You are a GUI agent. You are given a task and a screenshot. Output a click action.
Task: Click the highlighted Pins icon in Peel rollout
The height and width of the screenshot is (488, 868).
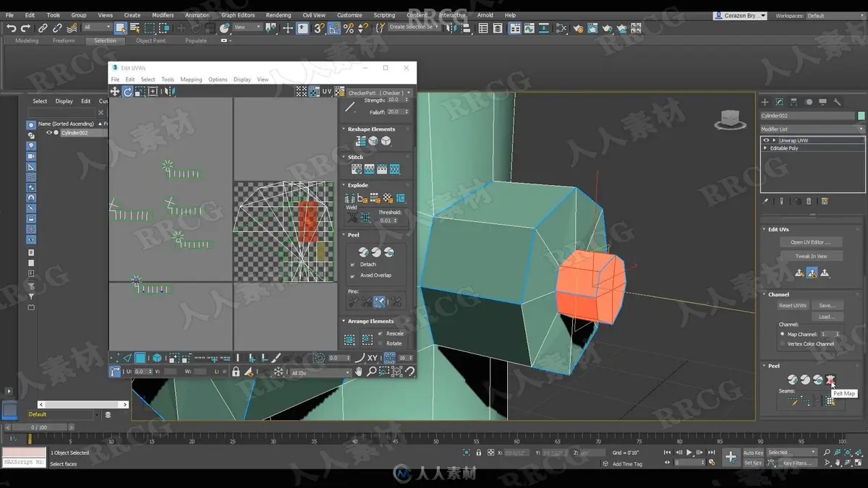[x=379, y=301]
